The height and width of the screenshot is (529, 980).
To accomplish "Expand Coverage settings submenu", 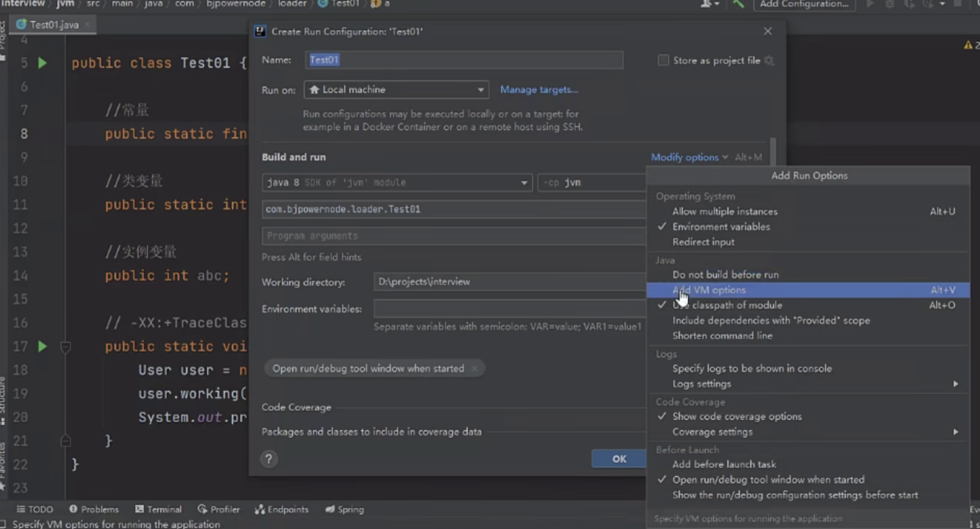I will pos(808,432).
